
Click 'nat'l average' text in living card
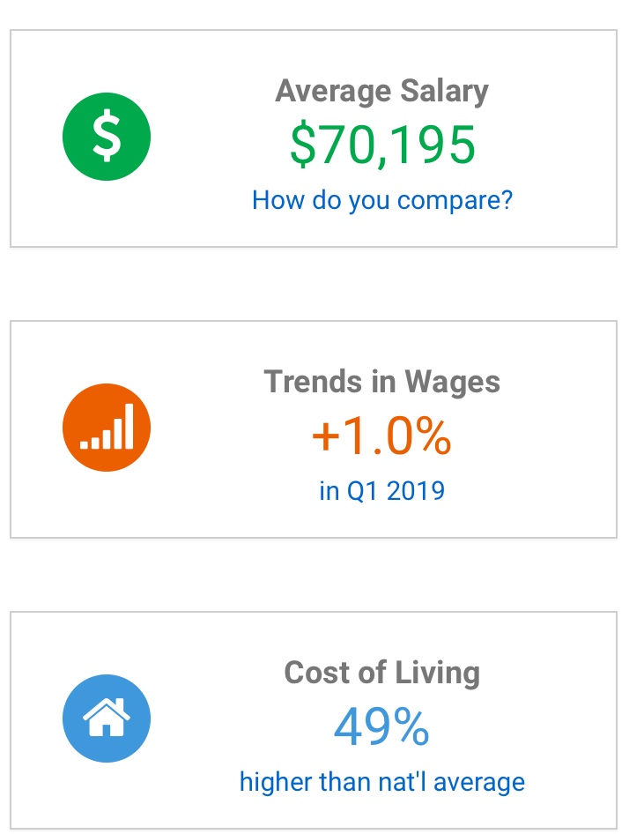pyautogui.click(x=451, y=783)
